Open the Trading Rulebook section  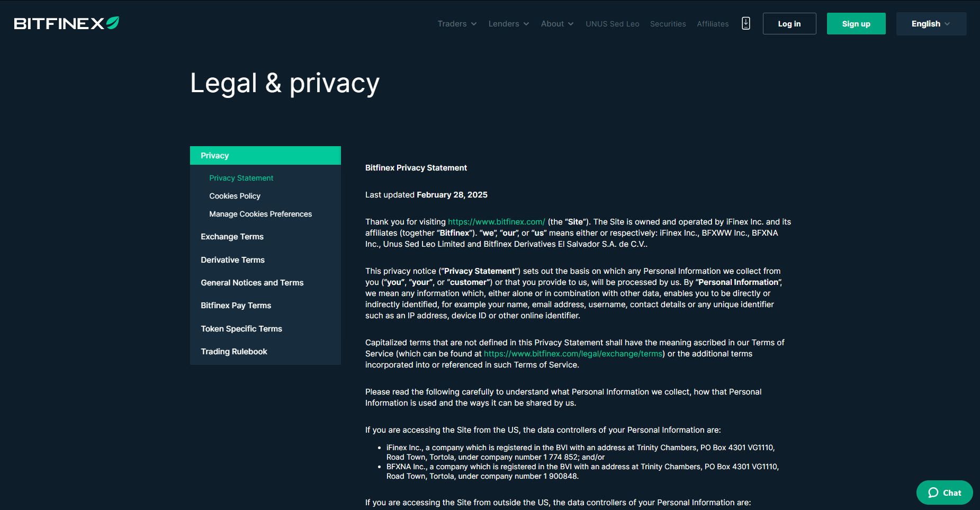point(234,352)
